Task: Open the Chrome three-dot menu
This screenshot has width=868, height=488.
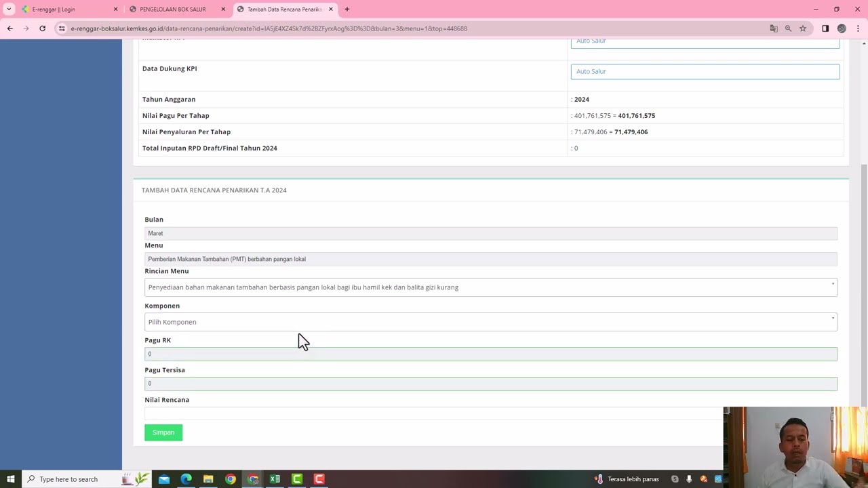Action: tap(858, 28)
